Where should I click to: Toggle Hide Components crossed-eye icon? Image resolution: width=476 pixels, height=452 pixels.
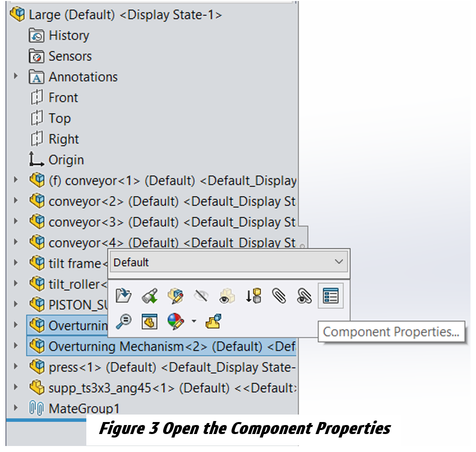point(201,296)
